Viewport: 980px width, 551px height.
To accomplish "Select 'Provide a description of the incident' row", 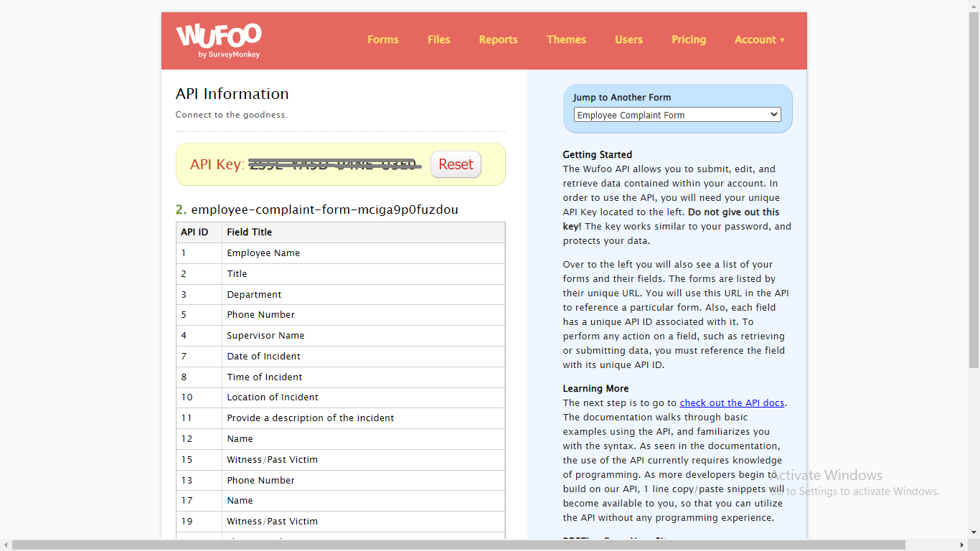I will 341,418.
